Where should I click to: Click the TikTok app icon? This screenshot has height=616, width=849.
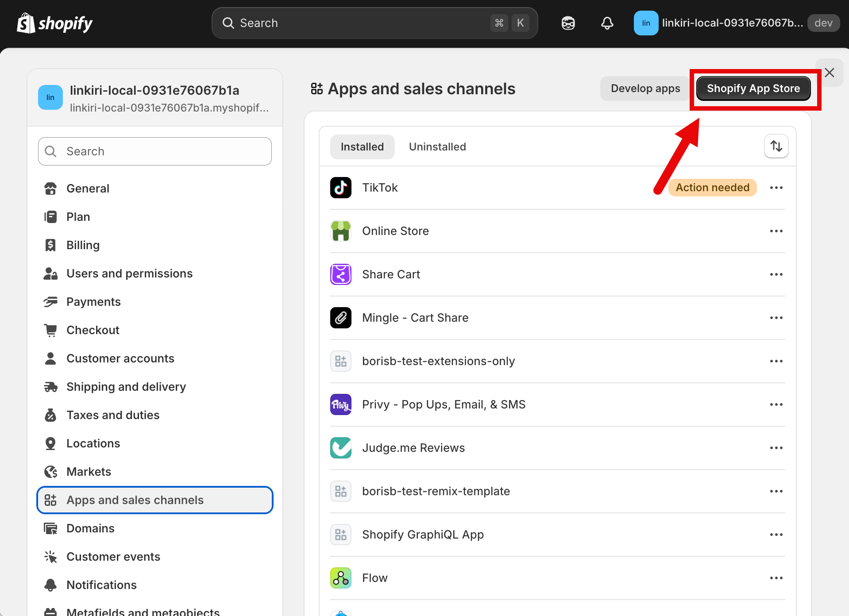[340, 187]
